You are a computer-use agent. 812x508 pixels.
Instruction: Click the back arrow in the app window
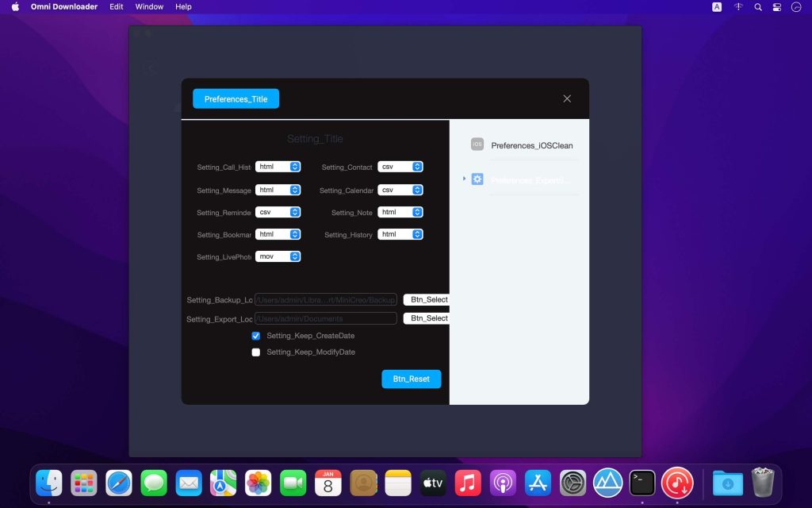click(151, 68)
